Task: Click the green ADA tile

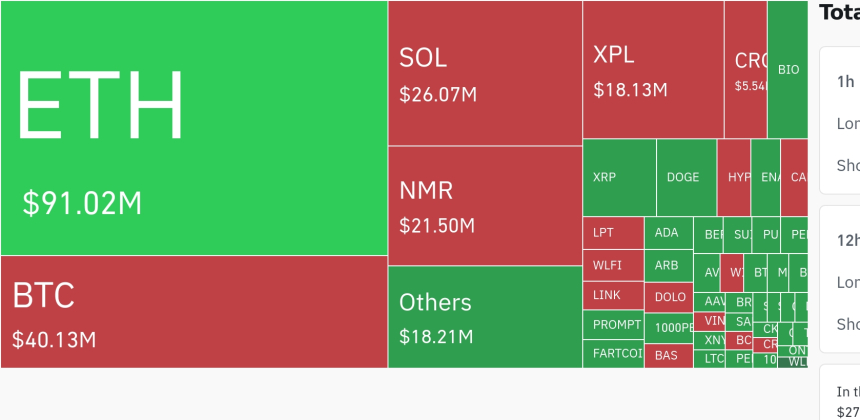Action: point(668,233)
